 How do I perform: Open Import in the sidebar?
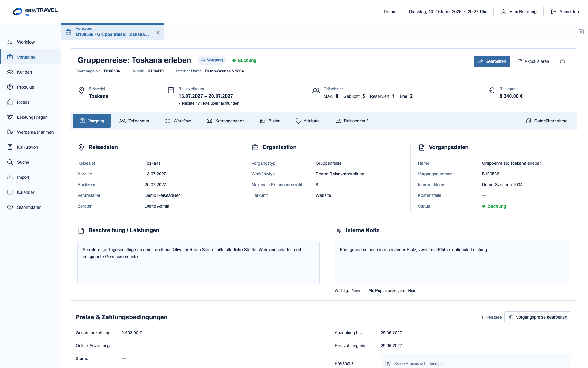(31, 177)
